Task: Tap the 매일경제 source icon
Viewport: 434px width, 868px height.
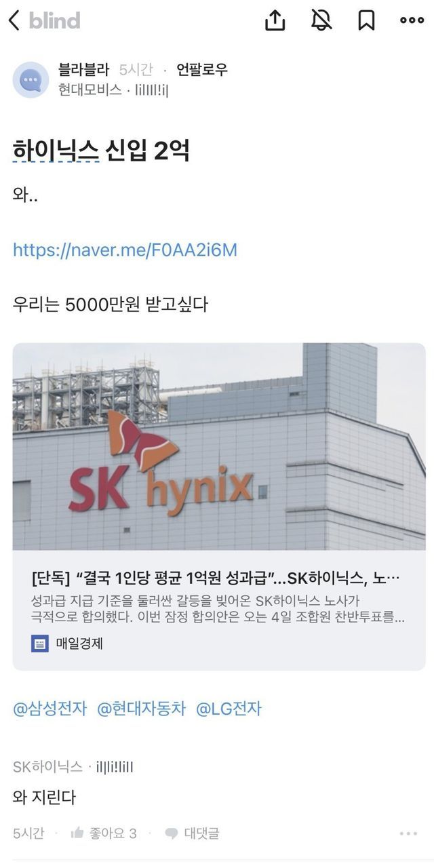Action: (x=40, y=644)
